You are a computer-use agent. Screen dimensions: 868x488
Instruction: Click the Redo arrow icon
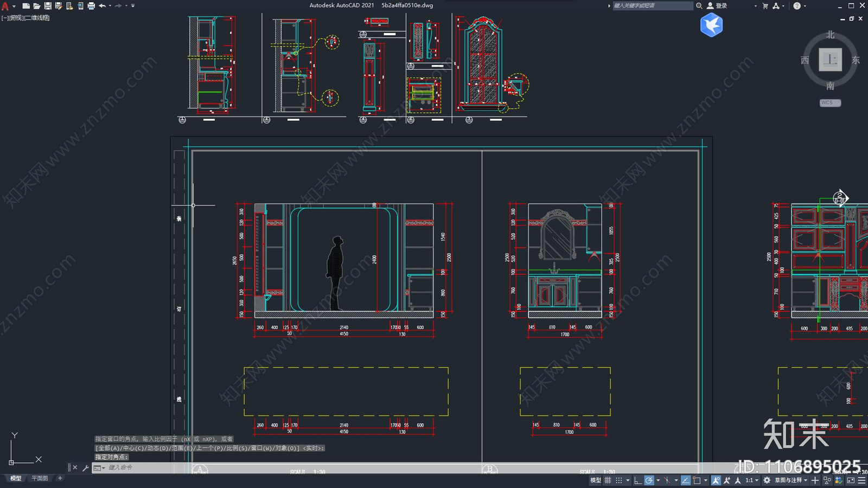pos(118,6)
